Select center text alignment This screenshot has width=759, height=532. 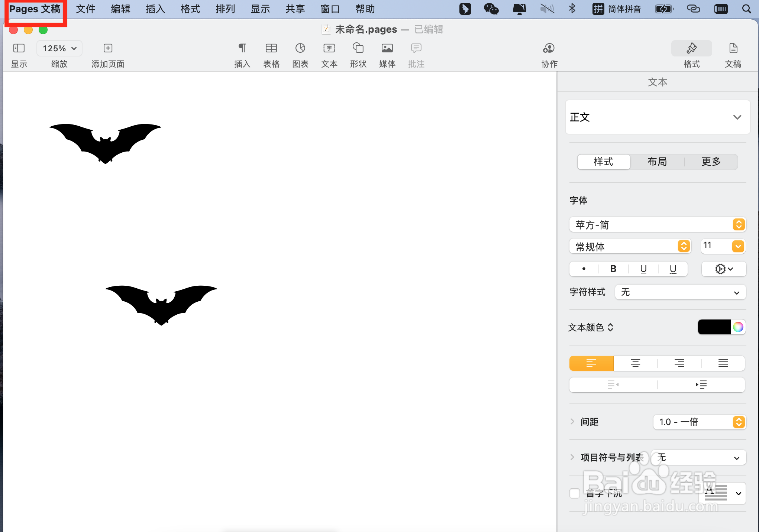click(x=635, y=363)
